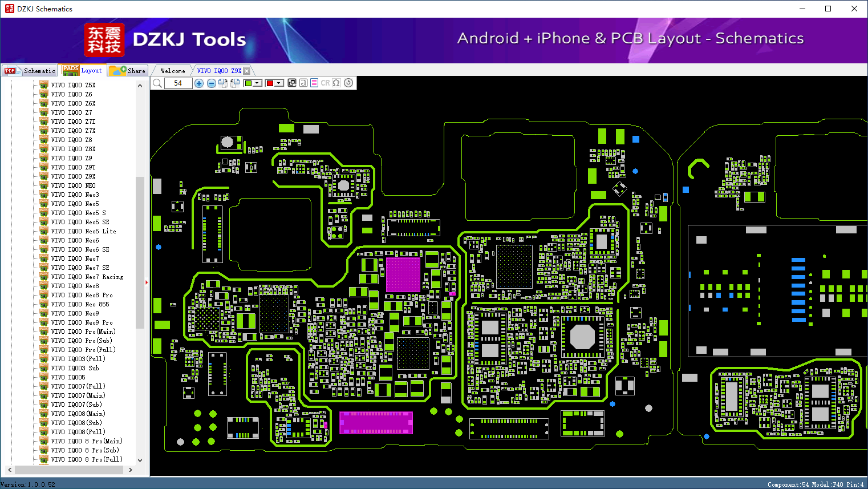Select VIVO IQOO 8 Pro(Sub) entry
The image size is (868, 489).
(85, 450)
